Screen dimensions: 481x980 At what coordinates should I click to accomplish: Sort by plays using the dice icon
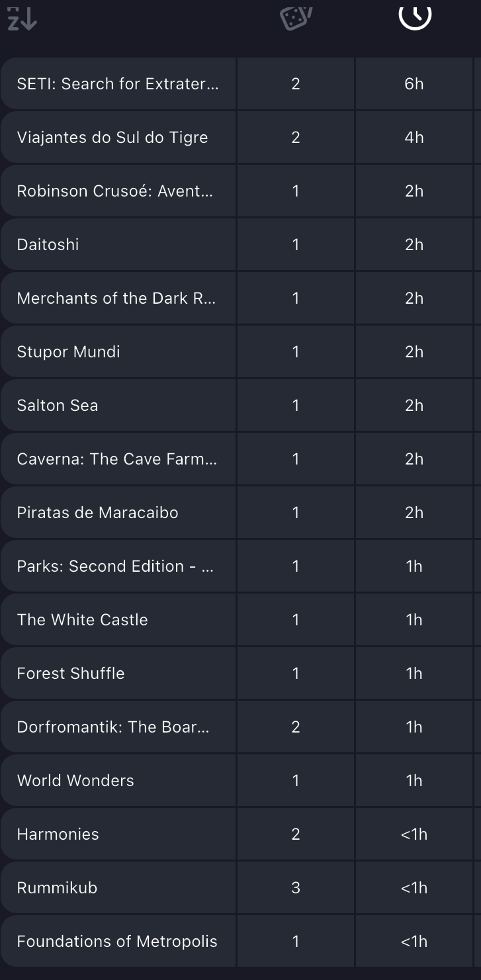click(296, 18)
